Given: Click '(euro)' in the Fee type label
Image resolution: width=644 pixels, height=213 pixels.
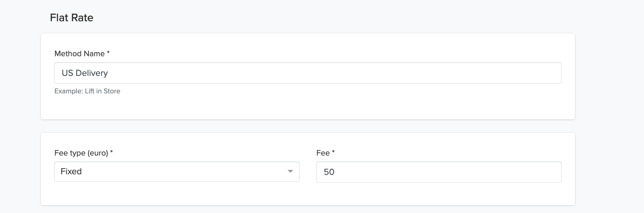Looking at the screenshot, I should [x=98, y=153].
